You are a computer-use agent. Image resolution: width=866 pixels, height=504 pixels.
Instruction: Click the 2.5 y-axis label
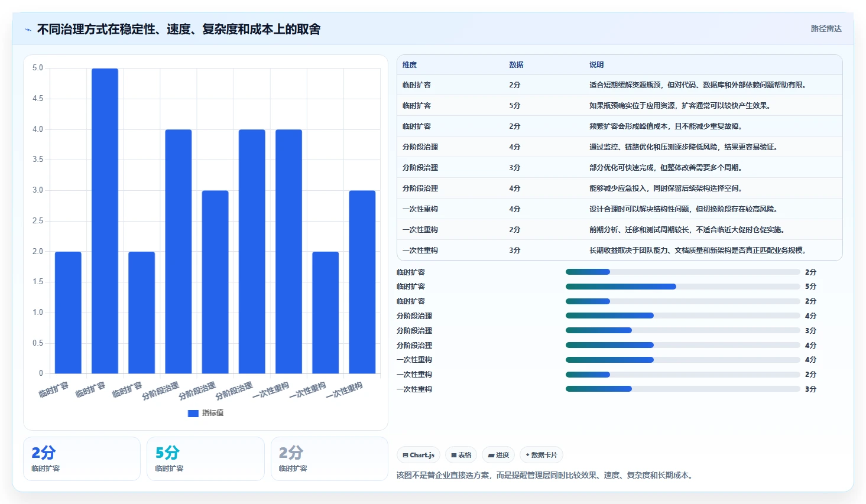pyautogui.click(x=38, y=221)
